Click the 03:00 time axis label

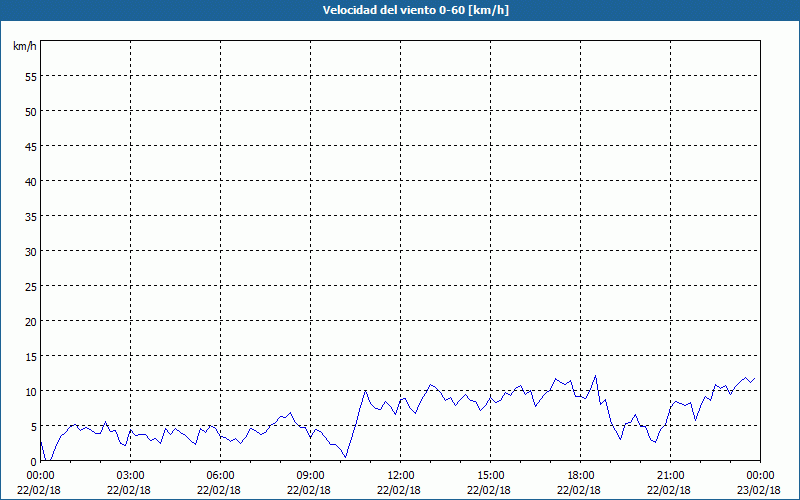pos(131,476)
